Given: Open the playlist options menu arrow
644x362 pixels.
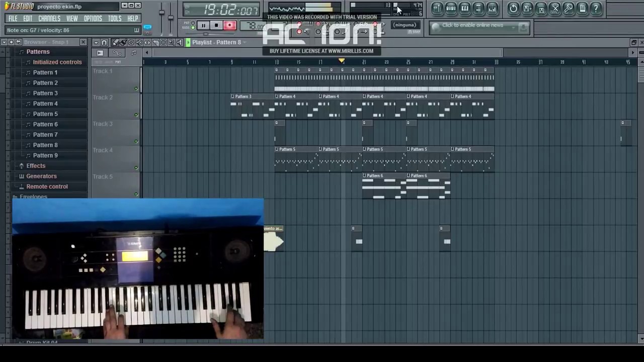Looking at the screenshot, I should (96, 42).
